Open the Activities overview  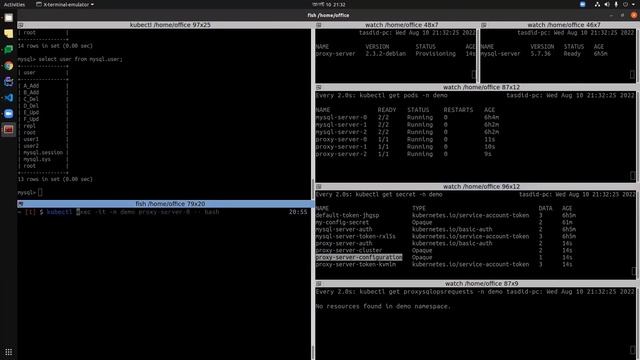coord(14,4)
